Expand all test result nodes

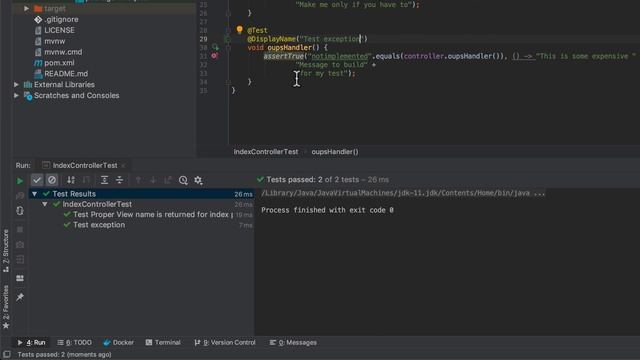(x=104, y=180)
